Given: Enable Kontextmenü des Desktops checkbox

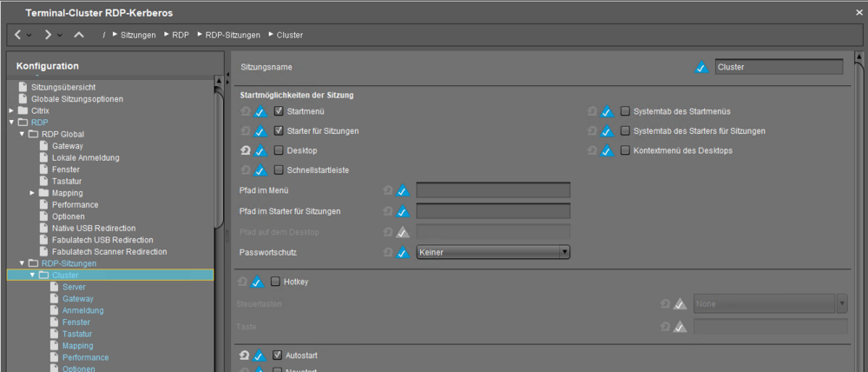Looking at the screenshot, I should (625, 150).
